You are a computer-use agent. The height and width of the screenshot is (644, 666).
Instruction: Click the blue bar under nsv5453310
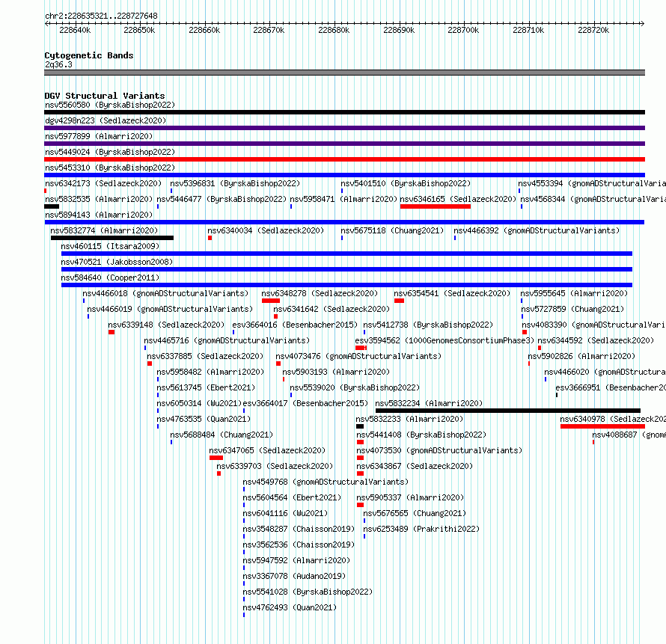click(x=344, y=175)
